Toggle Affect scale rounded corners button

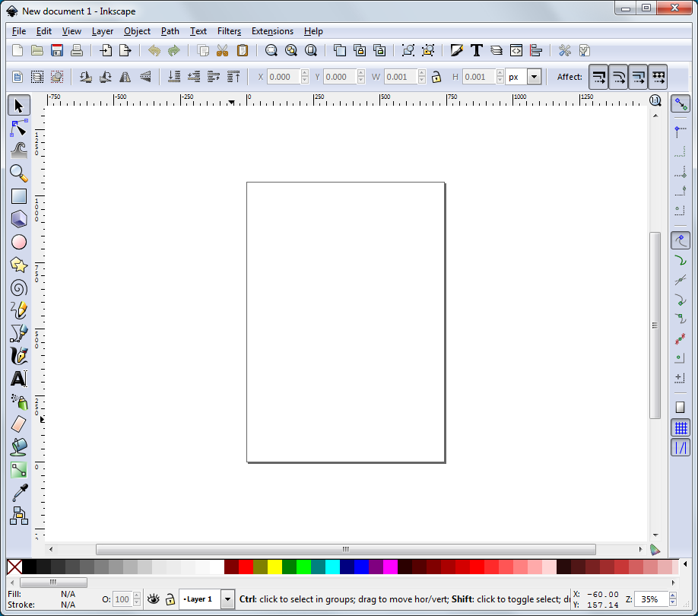[618, 77]
